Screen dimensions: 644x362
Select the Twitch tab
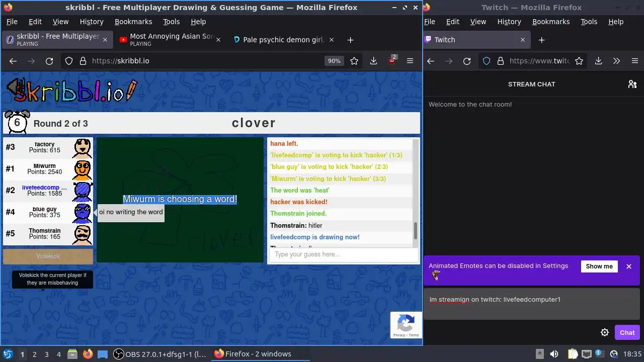476,40
